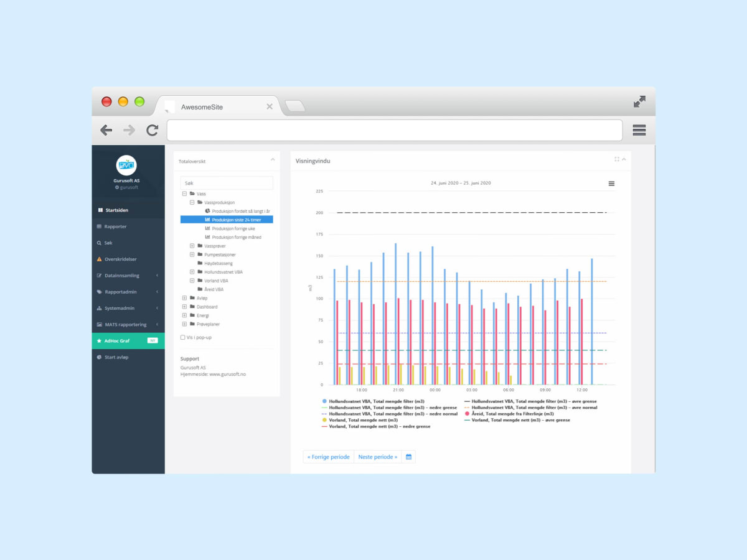
Task: Go to Forrige periode
Action: tap(329, 457)
